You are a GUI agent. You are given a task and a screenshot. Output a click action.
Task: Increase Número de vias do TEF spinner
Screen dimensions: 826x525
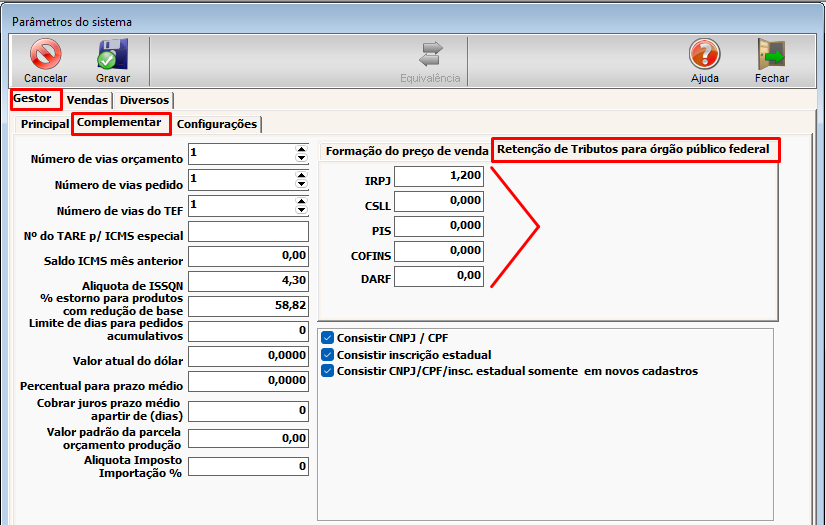301,201
